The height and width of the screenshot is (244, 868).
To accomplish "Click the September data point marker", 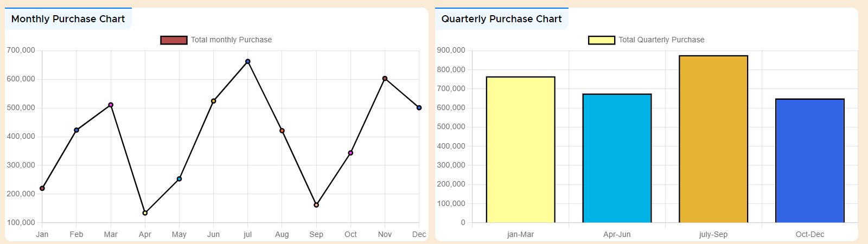I will pyautogui.click(x=316, y=205).
